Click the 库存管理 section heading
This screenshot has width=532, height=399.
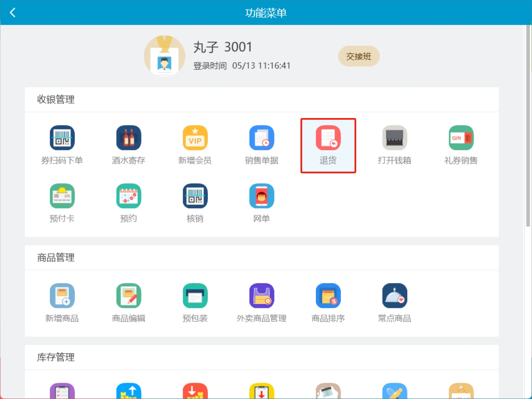click(56, 357)
